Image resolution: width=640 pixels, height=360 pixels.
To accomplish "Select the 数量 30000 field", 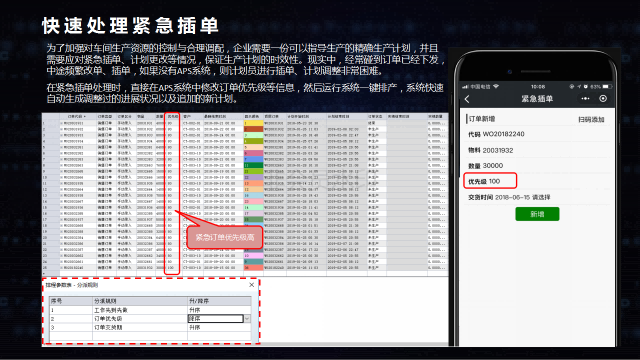I will [537, 165].
